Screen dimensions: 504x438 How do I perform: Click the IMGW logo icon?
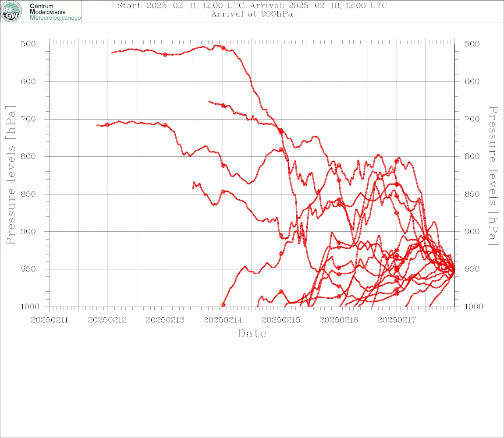[11, 11]
